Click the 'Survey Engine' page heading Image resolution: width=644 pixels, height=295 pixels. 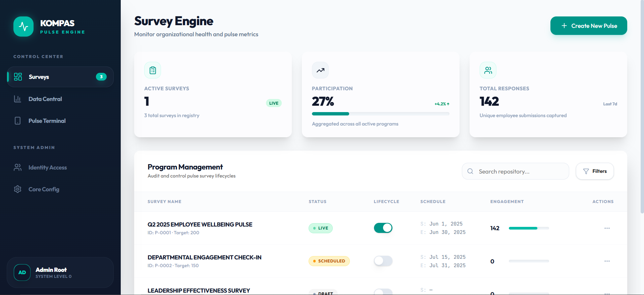(174, 21)
